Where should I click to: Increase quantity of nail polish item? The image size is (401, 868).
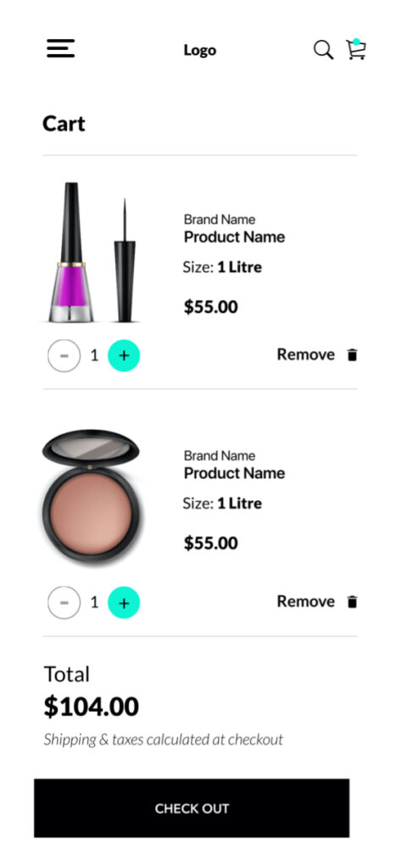click(124, 355)
